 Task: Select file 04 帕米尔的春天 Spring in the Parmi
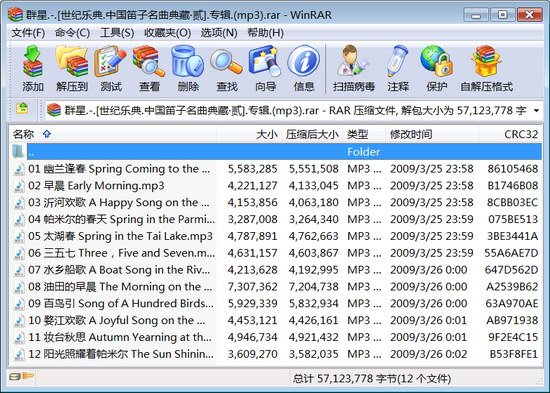121,219
